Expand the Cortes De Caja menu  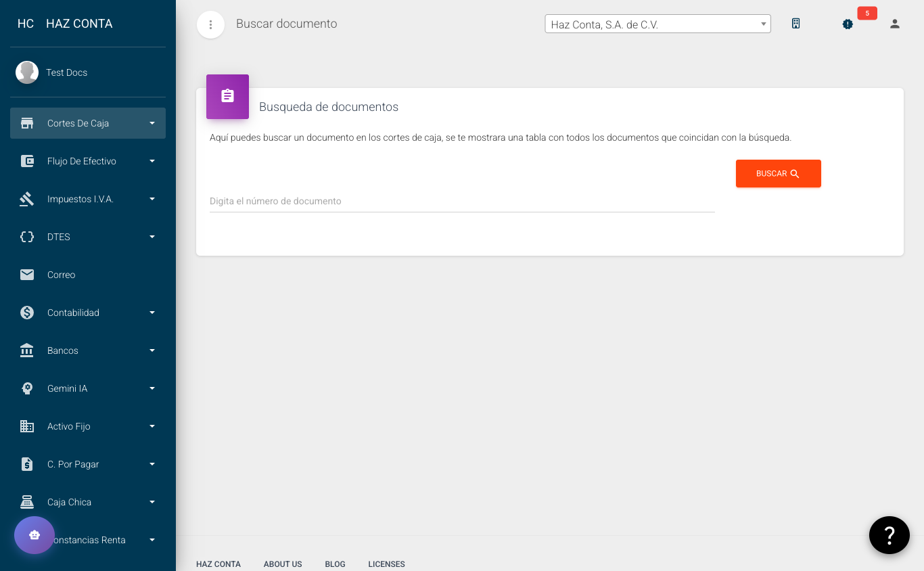click(x=88, y=123)
